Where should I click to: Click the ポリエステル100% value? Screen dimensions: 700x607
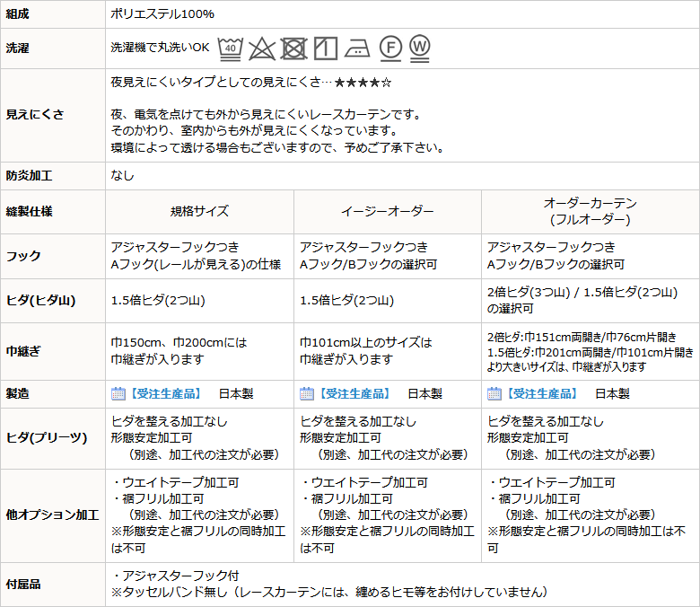pos(162,14)
